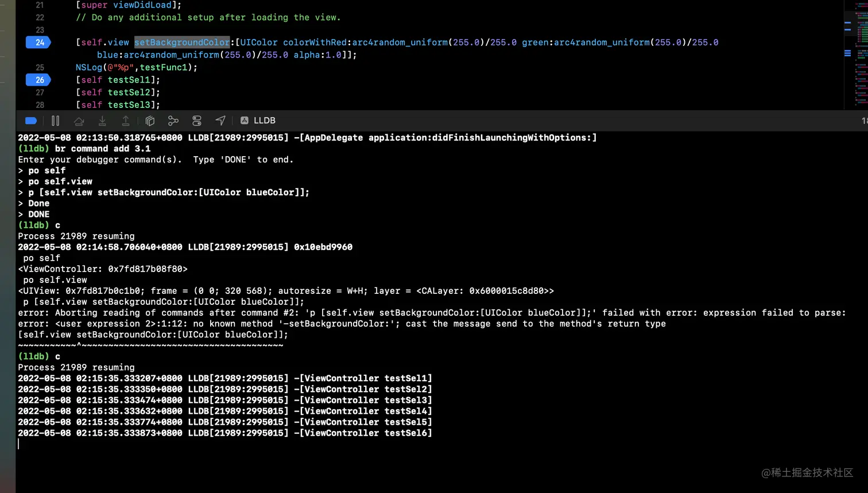Click the ViewController address output line
This screenshot has height=493, width=868.
click(103, 269)
